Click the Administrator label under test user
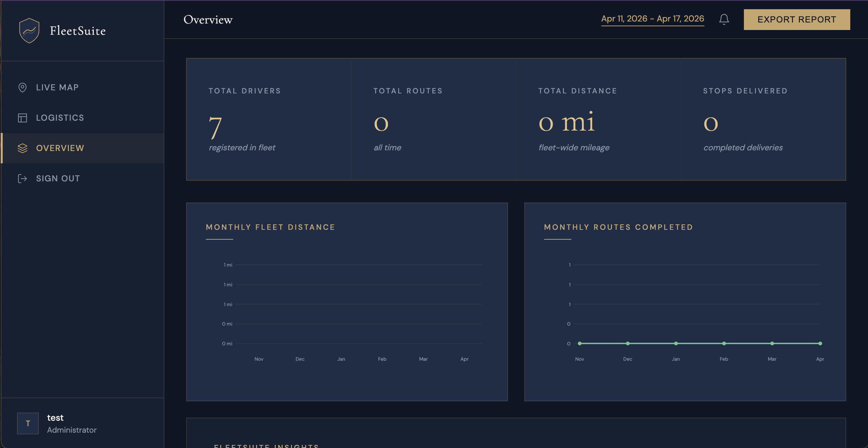Viewport: 868px width, 448px height. click(x=72, y=430)
